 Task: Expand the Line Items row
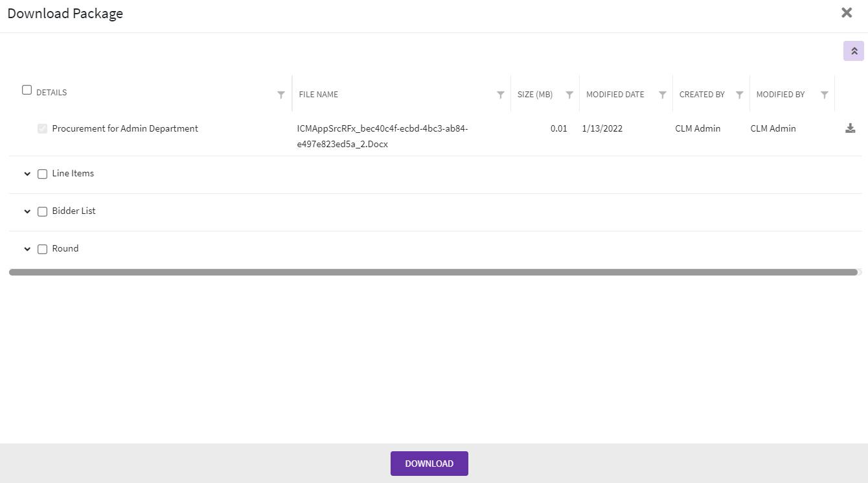point(27,174)
